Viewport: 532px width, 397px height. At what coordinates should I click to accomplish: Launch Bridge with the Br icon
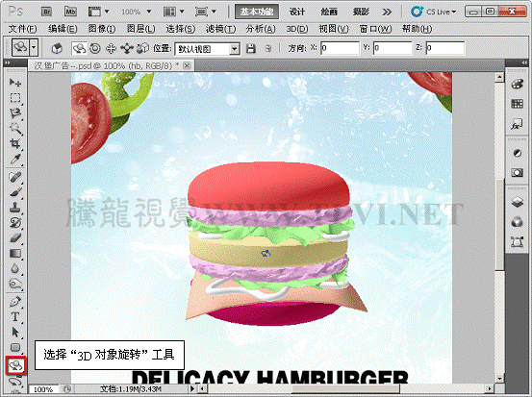47,12
